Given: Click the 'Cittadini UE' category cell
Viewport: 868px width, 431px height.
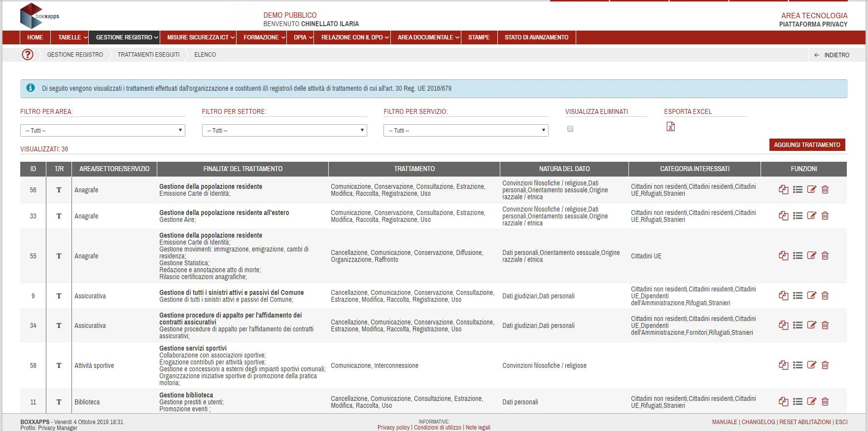Looking at the screenshot, I should [x=646, y=256].
